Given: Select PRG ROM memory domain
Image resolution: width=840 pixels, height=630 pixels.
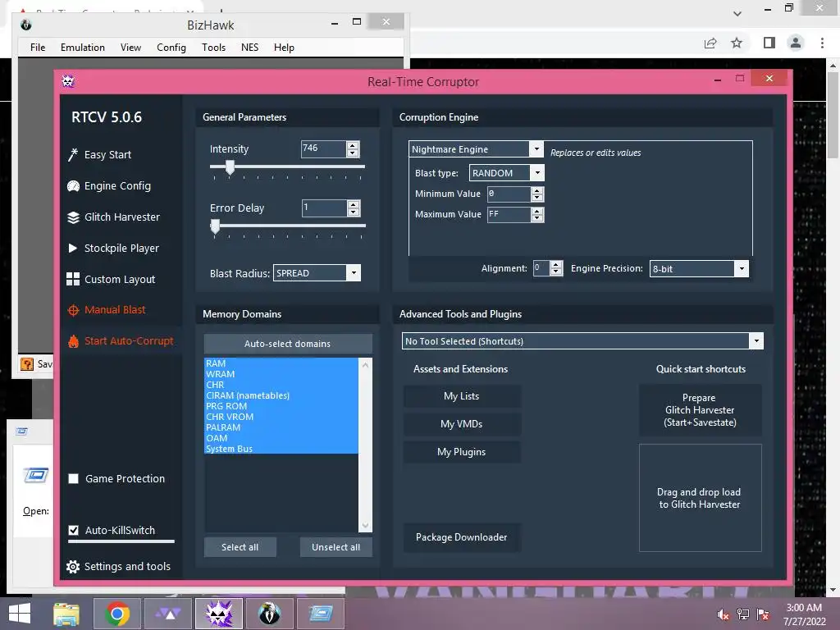Looking at the screenshot, I should pyautogui.click(x=281, y=406).
